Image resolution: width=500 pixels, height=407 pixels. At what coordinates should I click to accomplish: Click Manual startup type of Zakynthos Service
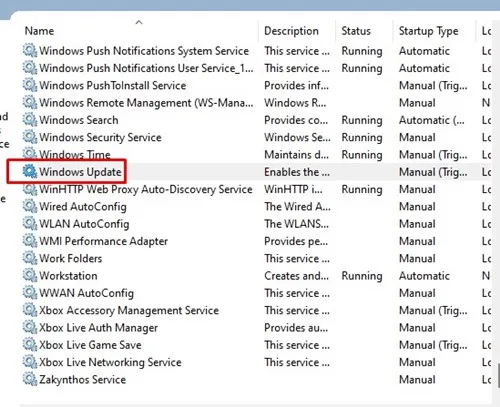click(417, 380)
